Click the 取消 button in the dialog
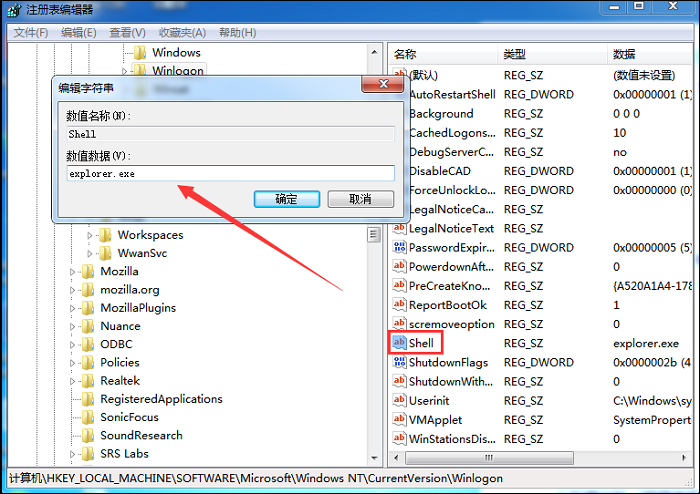700x494 pixels. [361, 199]
